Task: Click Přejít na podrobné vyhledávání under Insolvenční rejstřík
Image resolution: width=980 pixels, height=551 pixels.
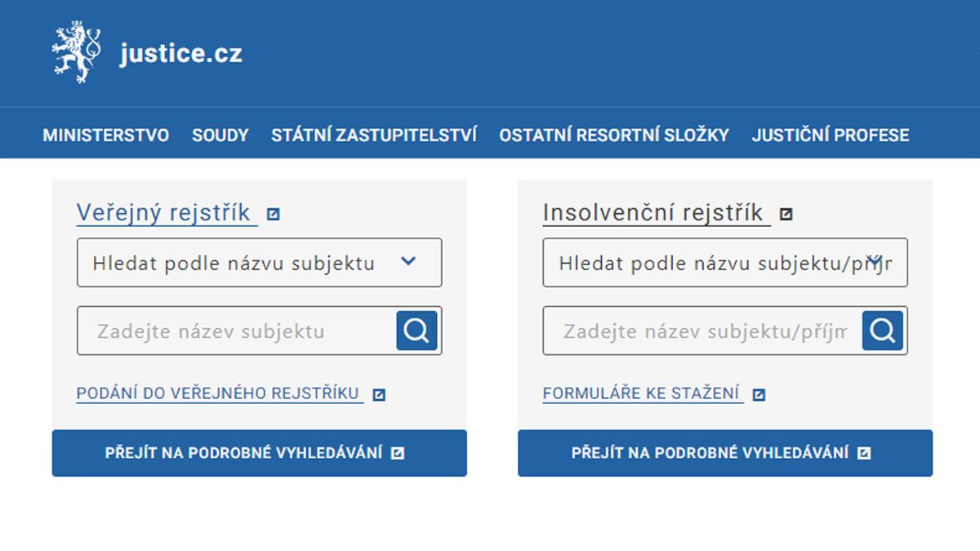Action: (x=725, y=453)
